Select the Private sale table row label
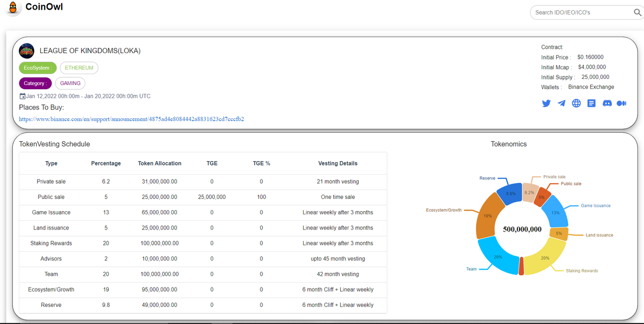The width and height of the screenshot is (644, 324). pyautogui.click(x=51, y=182)
